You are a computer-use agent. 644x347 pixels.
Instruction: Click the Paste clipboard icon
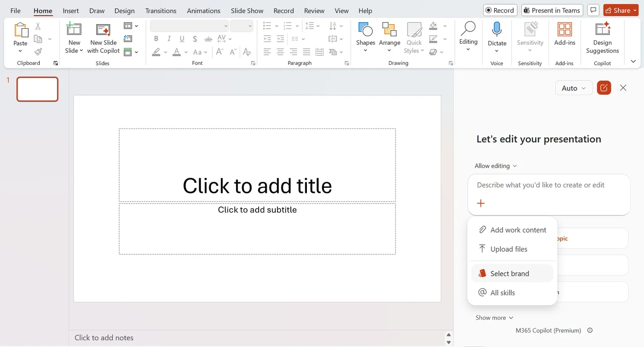tap(21, 30)
